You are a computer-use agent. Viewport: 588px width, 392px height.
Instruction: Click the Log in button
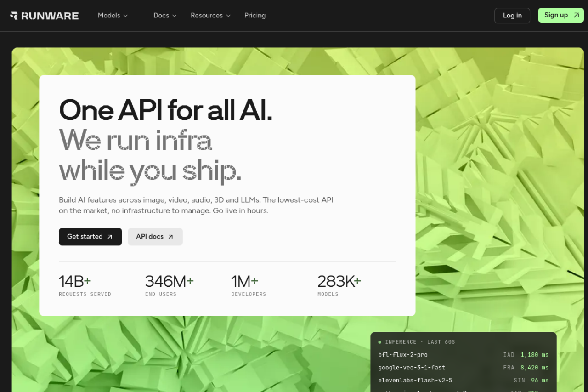point(512,15)
